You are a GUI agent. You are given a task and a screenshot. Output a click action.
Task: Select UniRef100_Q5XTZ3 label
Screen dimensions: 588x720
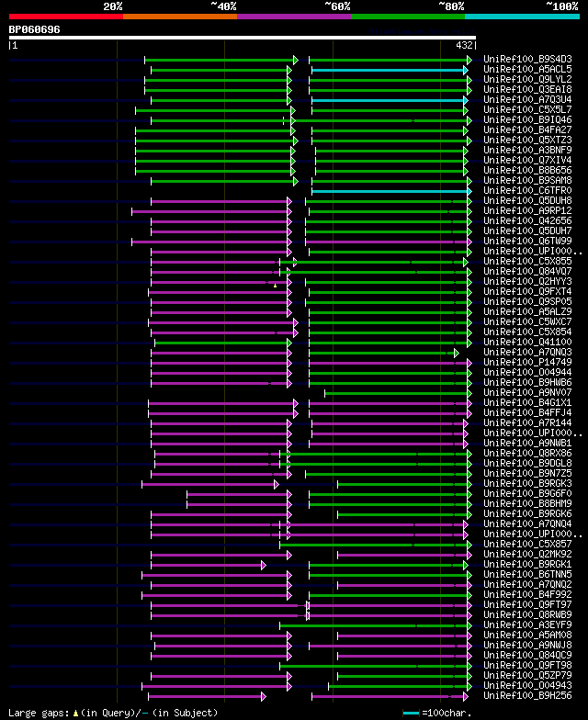tap(527, 140)
